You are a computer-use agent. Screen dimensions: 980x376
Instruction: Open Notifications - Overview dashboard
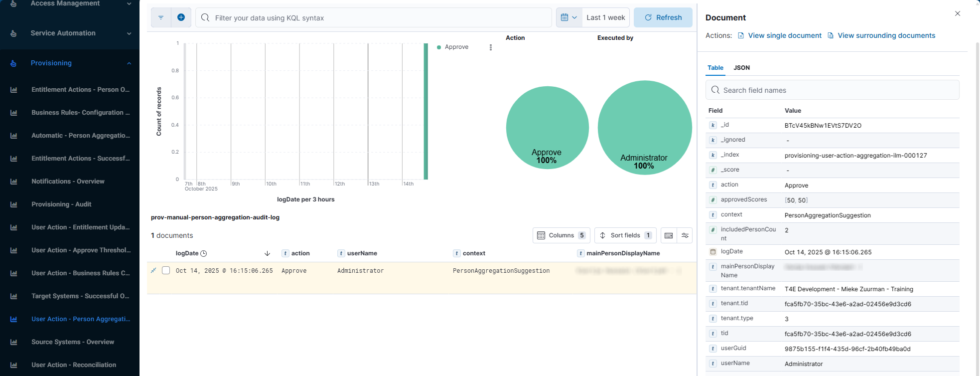coord(68,182)
